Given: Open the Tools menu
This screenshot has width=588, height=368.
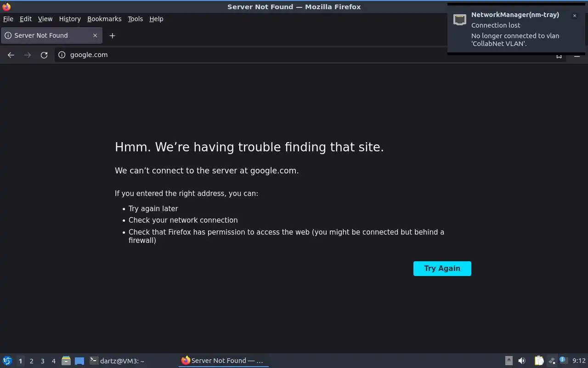Looking at the screenshot, I should [x=135, y=19].
